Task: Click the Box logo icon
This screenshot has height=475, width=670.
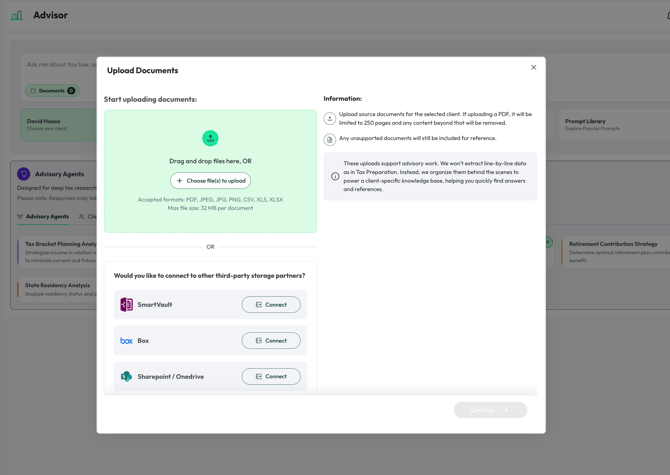Action: tap(126, 340)
